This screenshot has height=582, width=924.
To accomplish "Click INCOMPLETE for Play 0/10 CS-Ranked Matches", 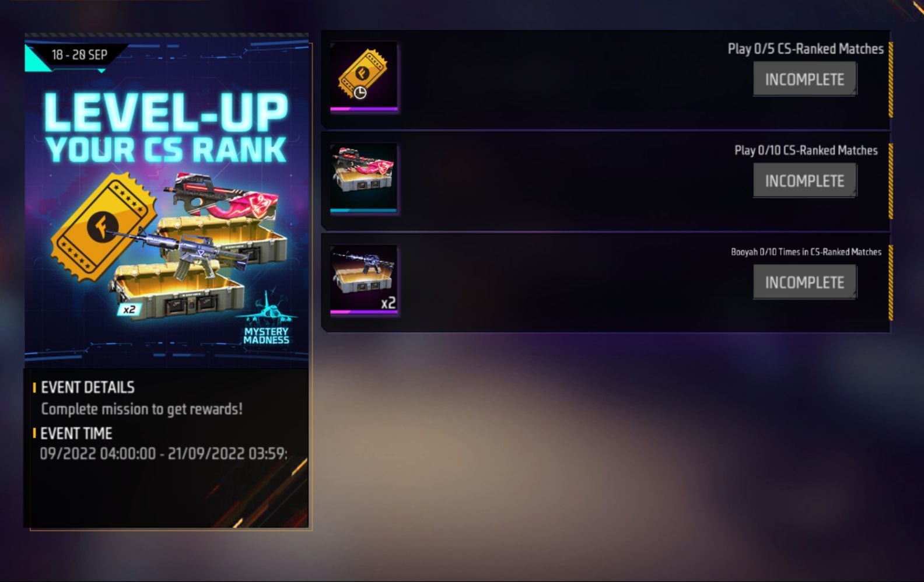I will click(804, 181).
